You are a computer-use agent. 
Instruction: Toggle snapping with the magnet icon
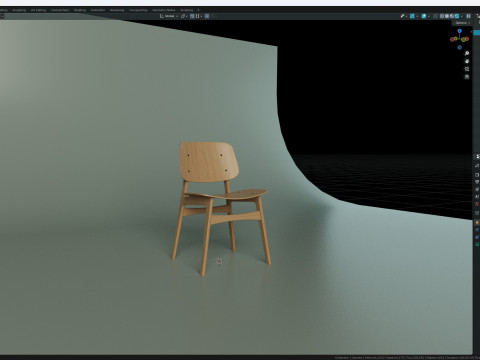[x=192, y=16]
